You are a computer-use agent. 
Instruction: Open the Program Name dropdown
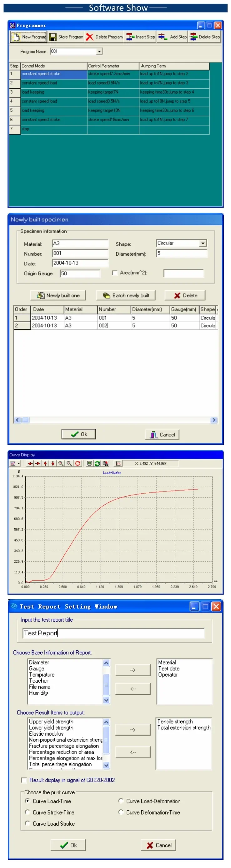pos(99,52)
